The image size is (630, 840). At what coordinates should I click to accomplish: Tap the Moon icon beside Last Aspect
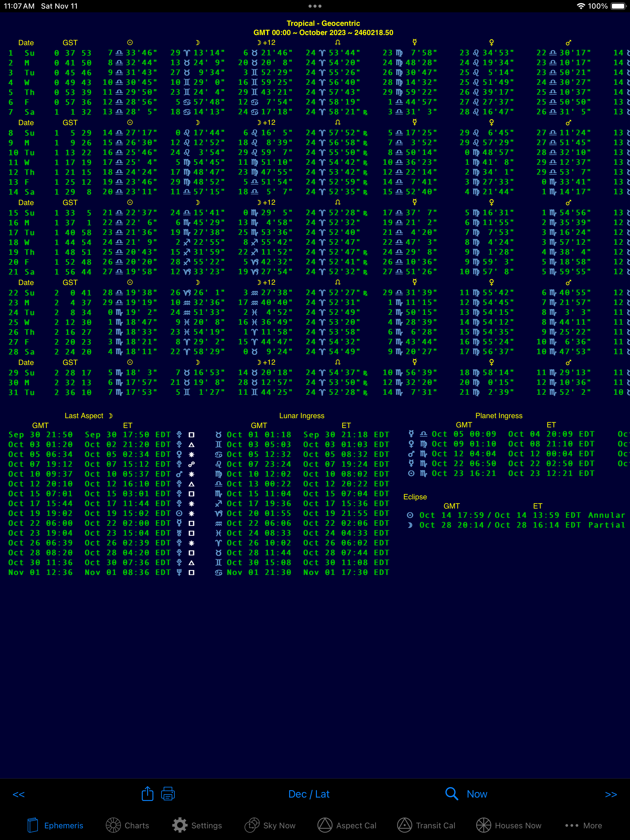click(110, 416)
